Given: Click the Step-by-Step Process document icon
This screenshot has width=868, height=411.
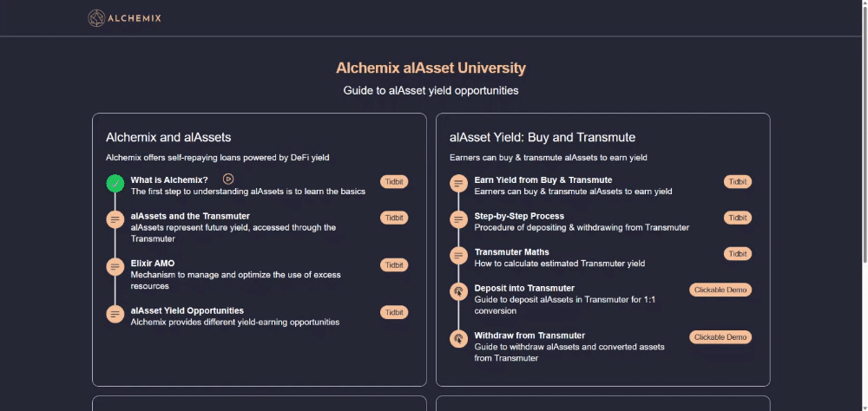Looking at the screenshot, I should (x=459, y=220).
